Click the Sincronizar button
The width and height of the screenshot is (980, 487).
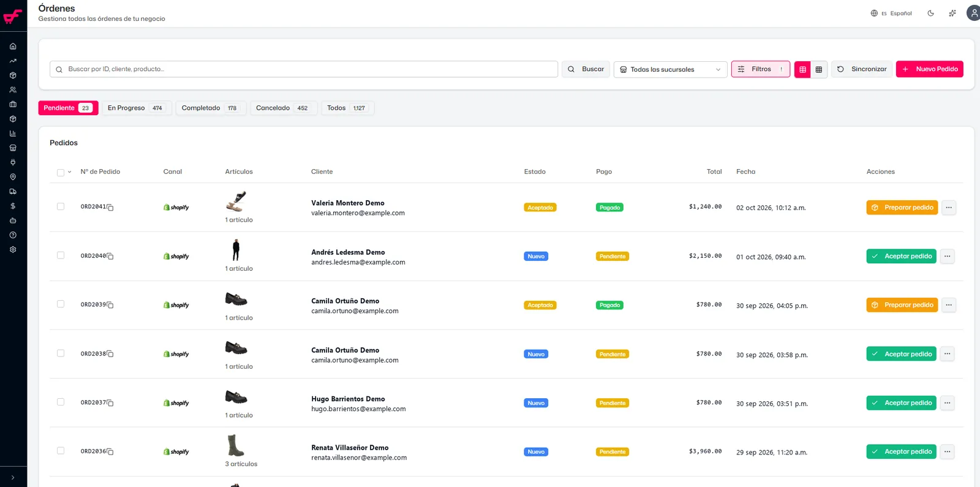[x=861, y=69]
